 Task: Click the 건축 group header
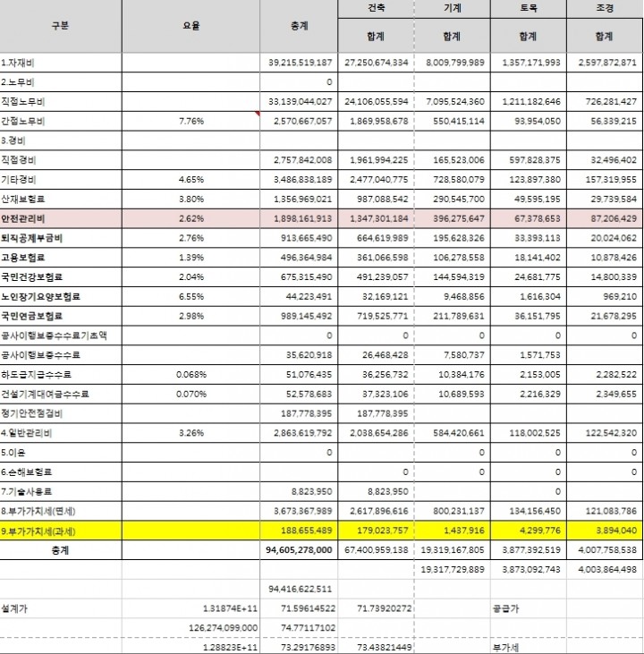pyautogui.click(x=375, y=8)
